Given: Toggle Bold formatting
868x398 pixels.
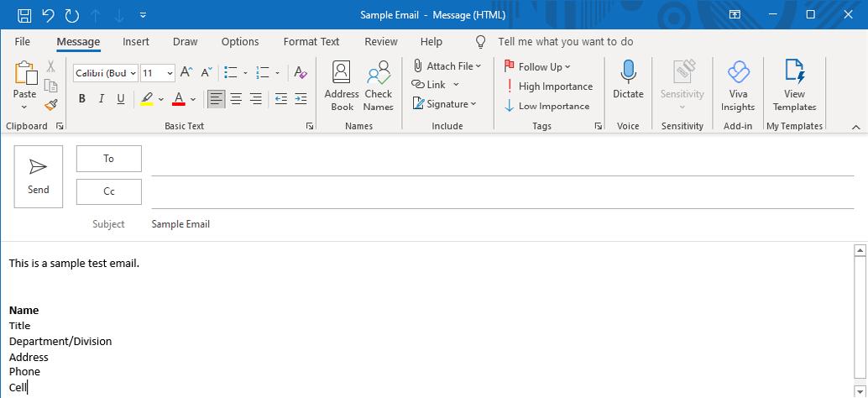Looking at the screenshot, I should click(x=82, y=99).
